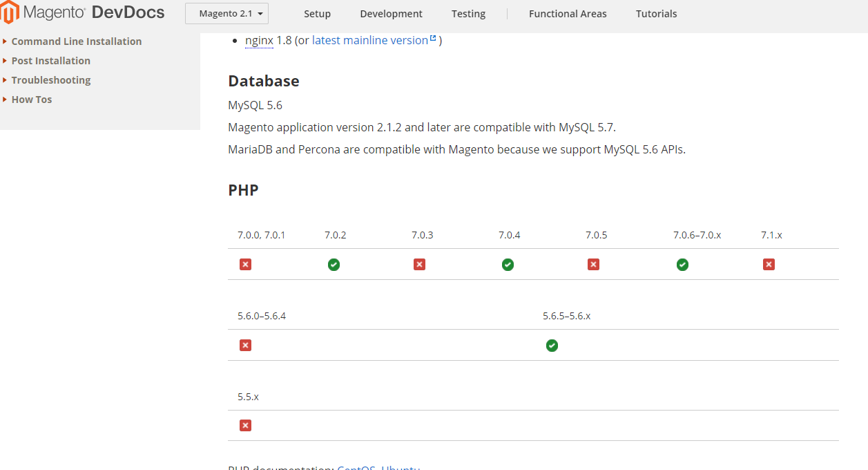Click the 7.0.3 column header

[423, 235]
